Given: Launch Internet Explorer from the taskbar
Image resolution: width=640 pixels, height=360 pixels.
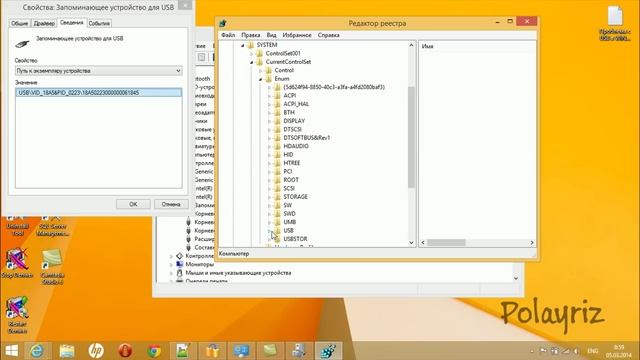Looking at the screenshot, I should coord(38,351).
